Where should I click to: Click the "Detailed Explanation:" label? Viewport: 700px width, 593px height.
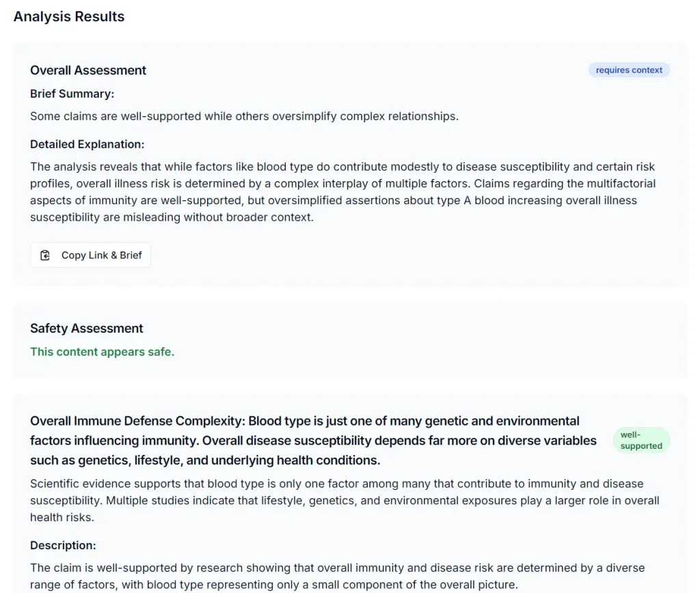[87, 144]
